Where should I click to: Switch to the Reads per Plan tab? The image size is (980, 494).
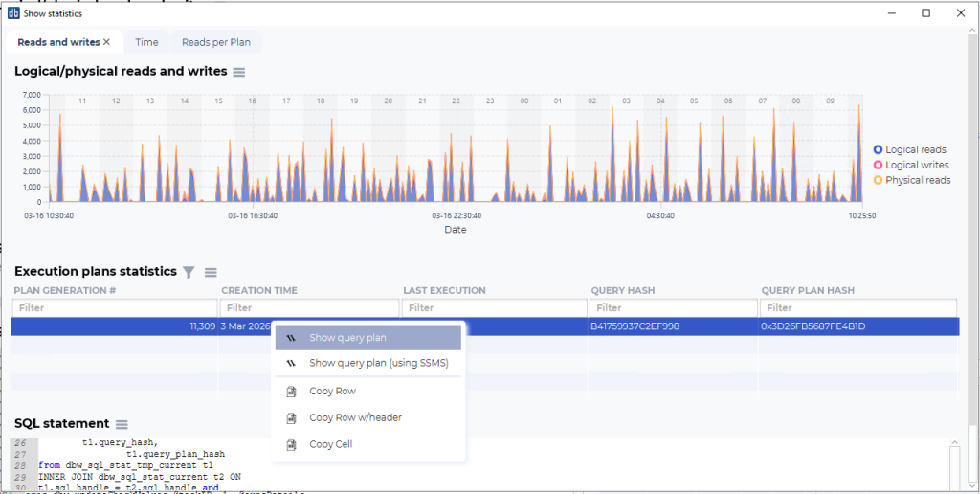pos(216,42)
